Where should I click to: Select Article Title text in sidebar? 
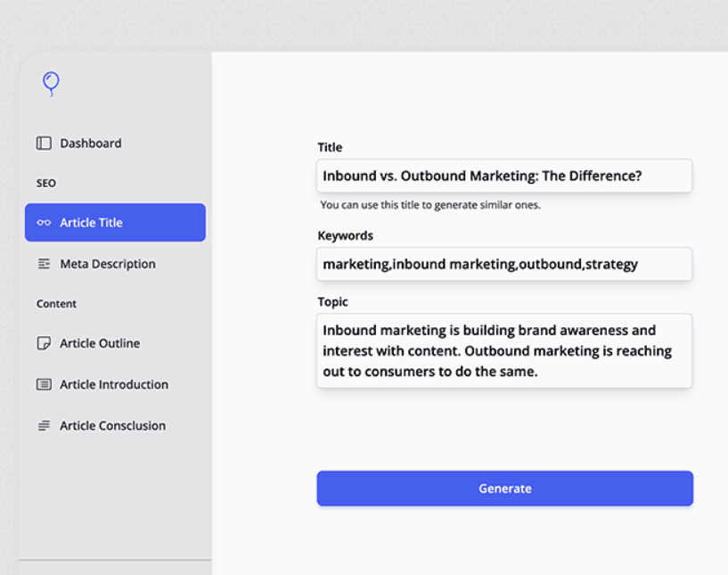click(x=91, y=223)
